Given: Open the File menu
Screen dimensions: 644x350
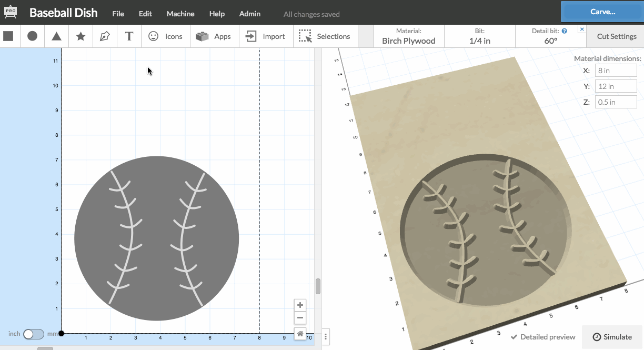Looking at the screenshot, I should 118,14.
